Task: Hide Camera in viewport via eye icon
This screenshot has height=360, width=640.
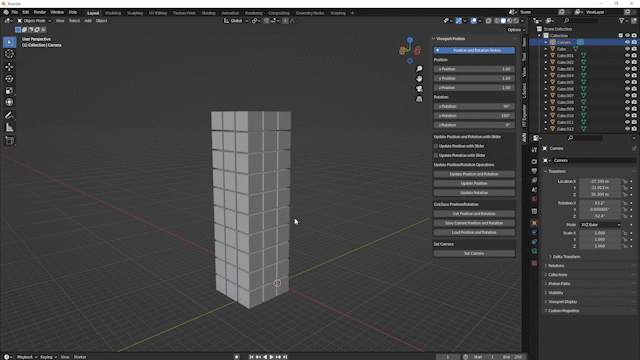Action: [x=627, y=42]
